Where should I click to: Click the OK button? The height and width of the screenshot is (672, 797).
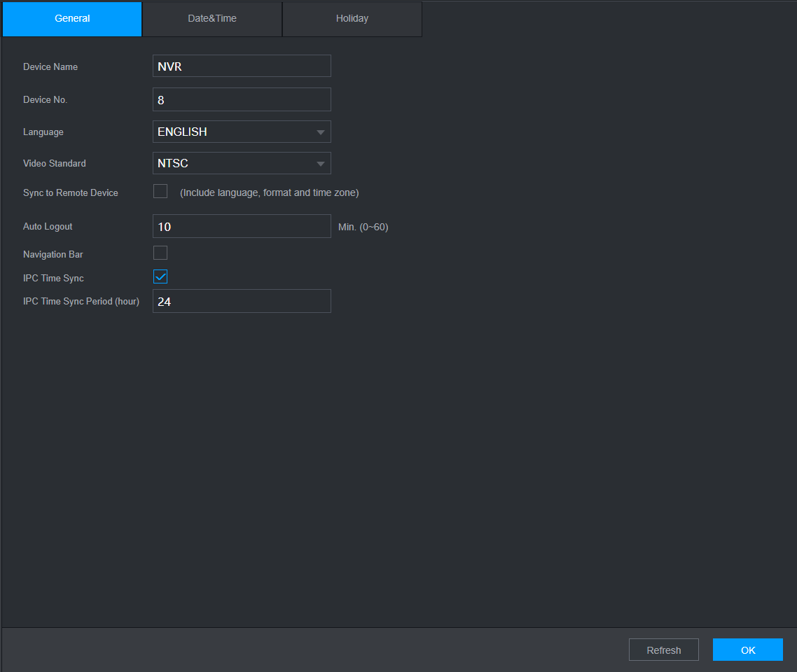click(748, 650)
